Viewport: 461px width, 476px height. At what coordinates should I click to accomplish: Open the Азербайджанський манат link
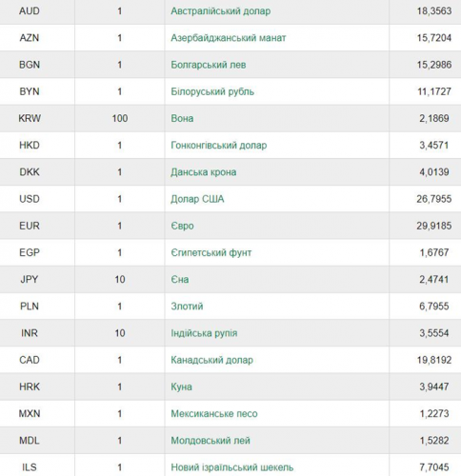(x=229, y=38)
